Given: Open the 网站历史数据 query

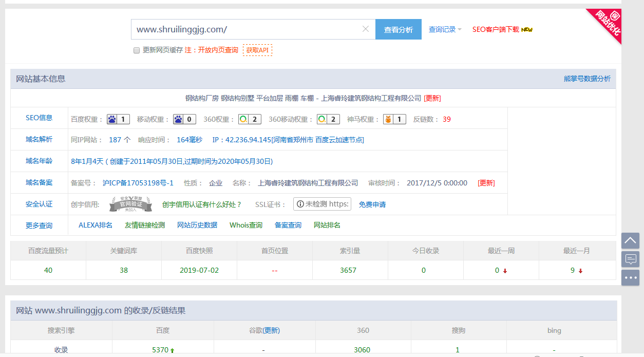Looking at the screenshot, I should pos(197,225).
